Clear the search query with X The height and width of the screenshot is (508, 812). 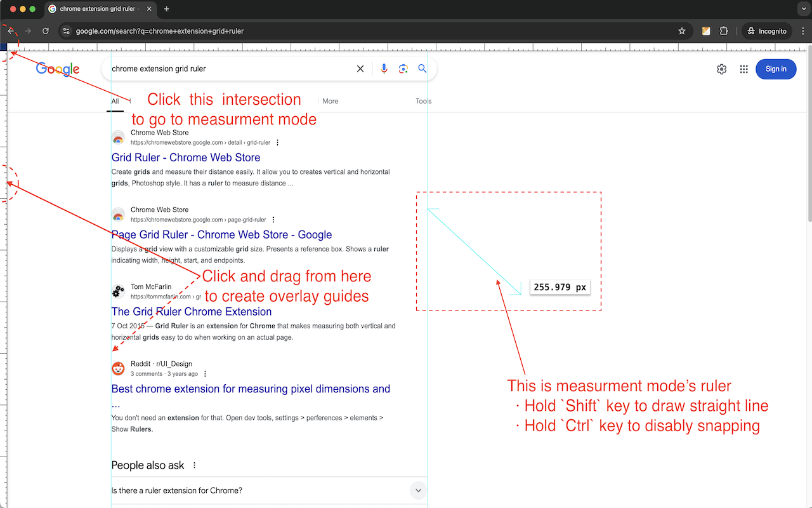pyautogui.click(x=360, y=69)
